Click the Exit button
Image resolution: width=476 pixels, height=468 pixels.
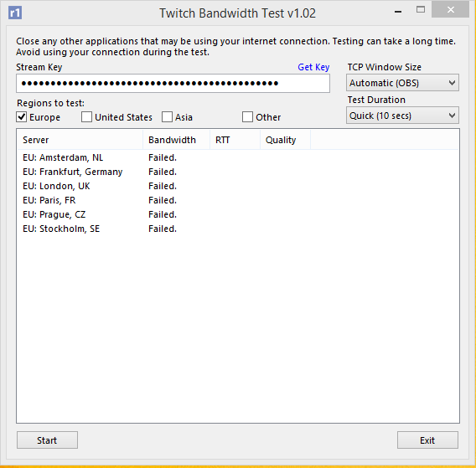tap(427, 440)
